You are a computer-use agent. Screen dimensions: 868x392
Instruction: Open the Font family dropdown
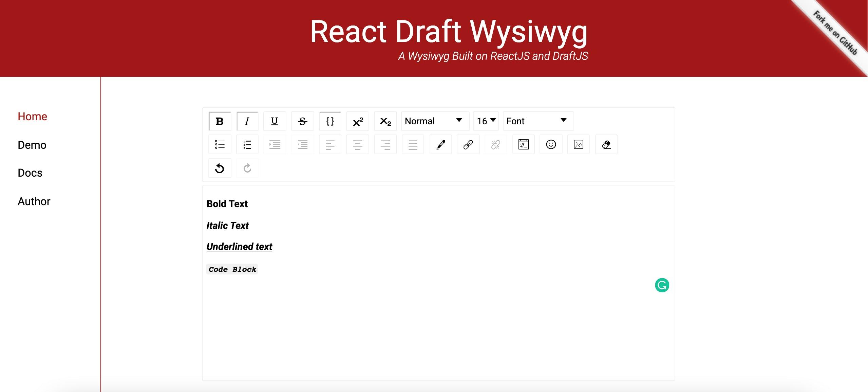(538, 121)
